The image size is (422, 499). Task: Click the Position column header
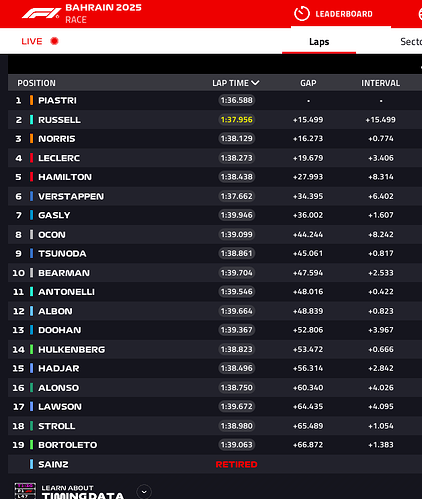tap(36, 83)
